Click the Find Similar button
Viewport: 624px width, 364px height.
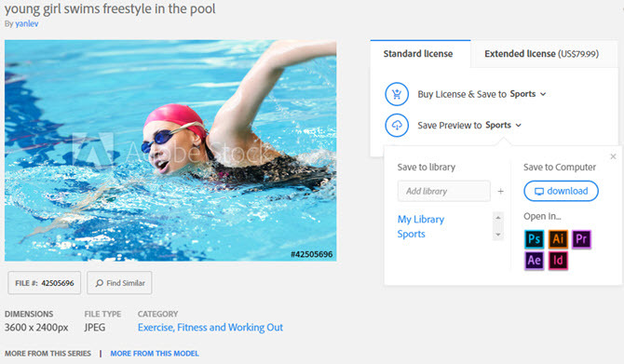(119, 283)
